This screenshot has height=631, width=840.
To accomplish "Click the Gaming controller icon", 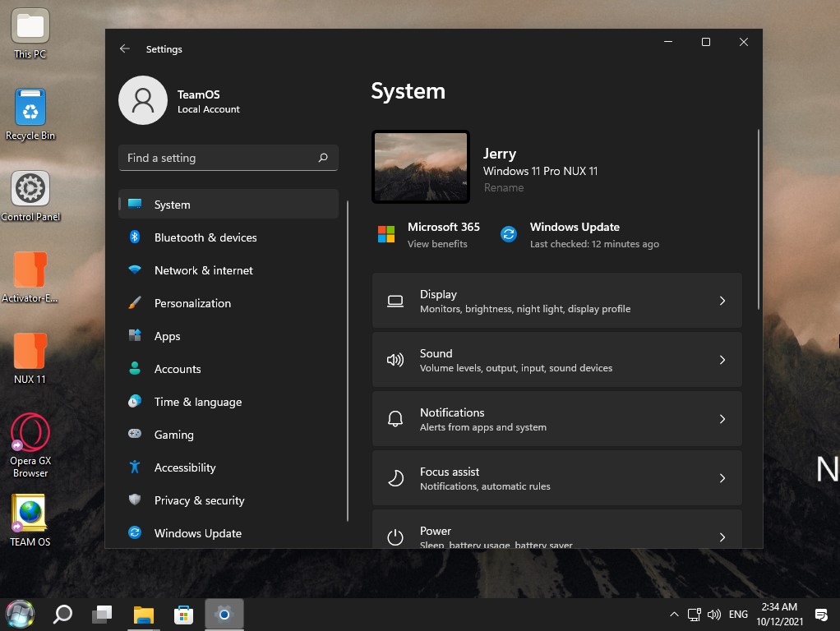I will click(135, 434).
